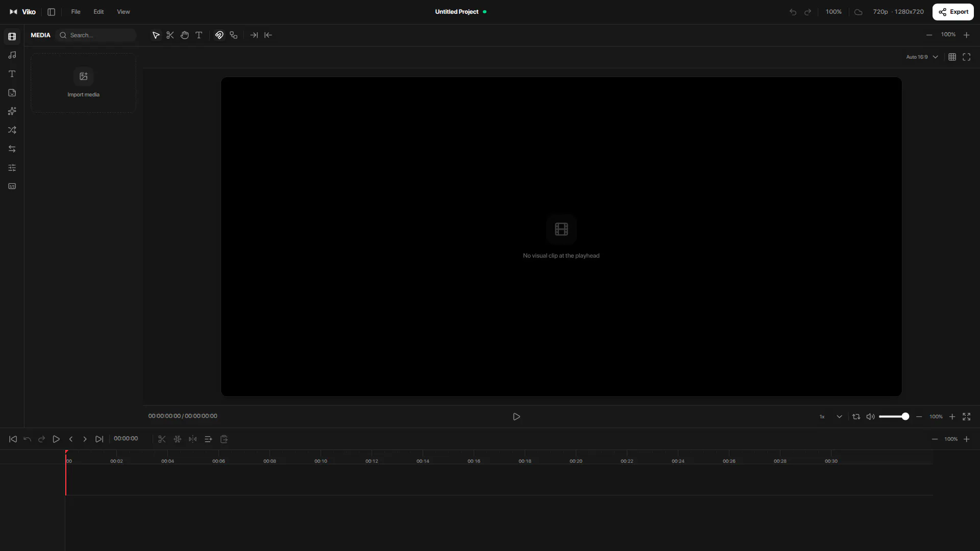This screenshot has width=980, height=551.
Task: Click the 00:00:00 timeline timecode
Action: tap(126, 439)
